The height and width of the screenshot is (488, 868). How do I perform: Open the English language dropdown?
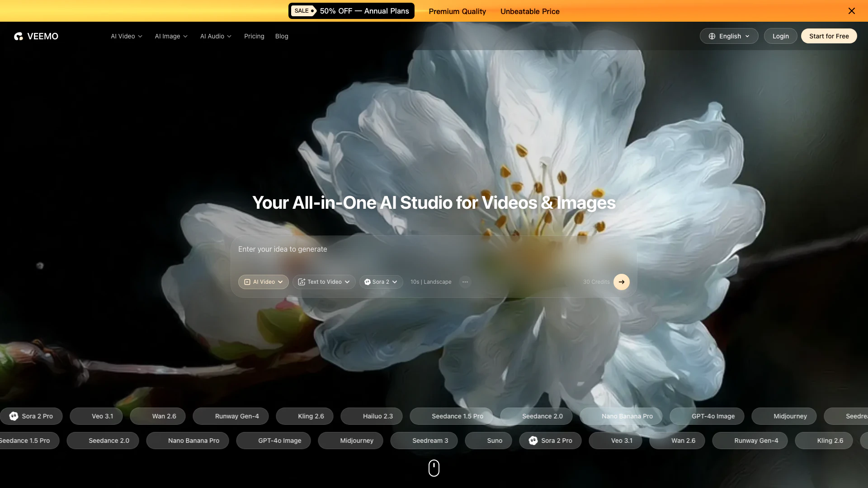click(x=729, y=36)
